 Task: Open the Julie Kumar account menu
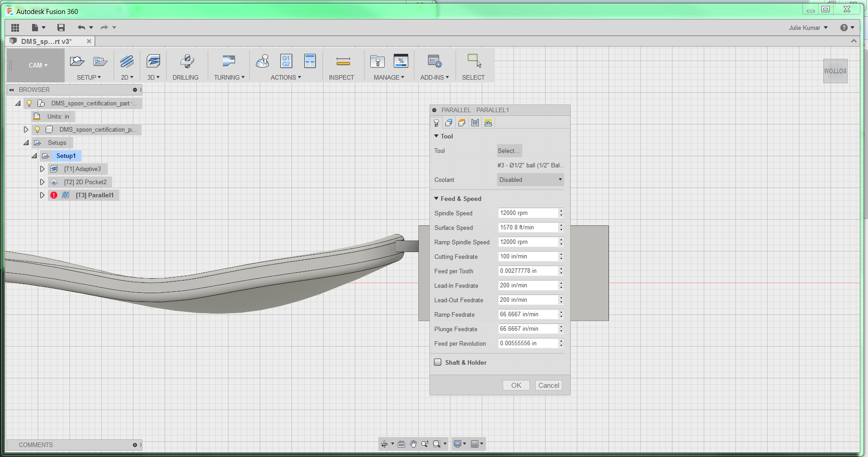808,28
